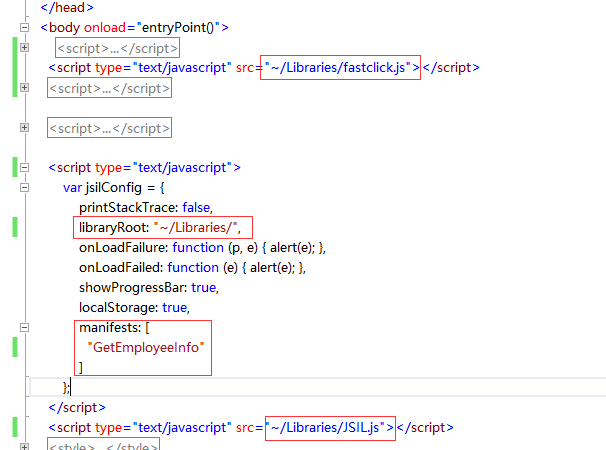Viewport: 606px width, 450px height.
Task: Click the onload attribute of body
Action: click(x=105, y=27)
